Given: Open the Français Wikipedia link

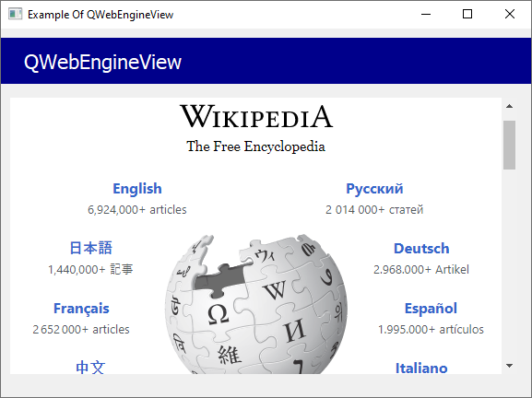Looking at the screenshot, I should pyautogui.click(x=81, y=309).
